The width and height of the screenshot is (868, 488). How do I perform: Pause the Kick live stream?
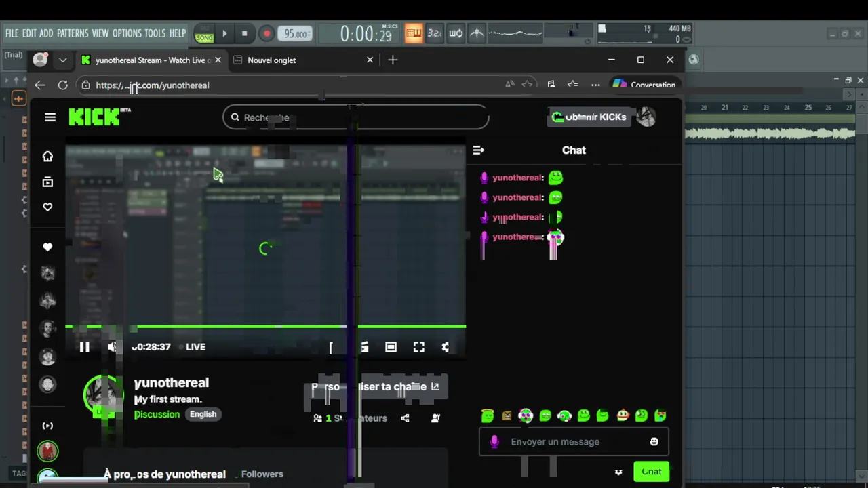point(85,347)
